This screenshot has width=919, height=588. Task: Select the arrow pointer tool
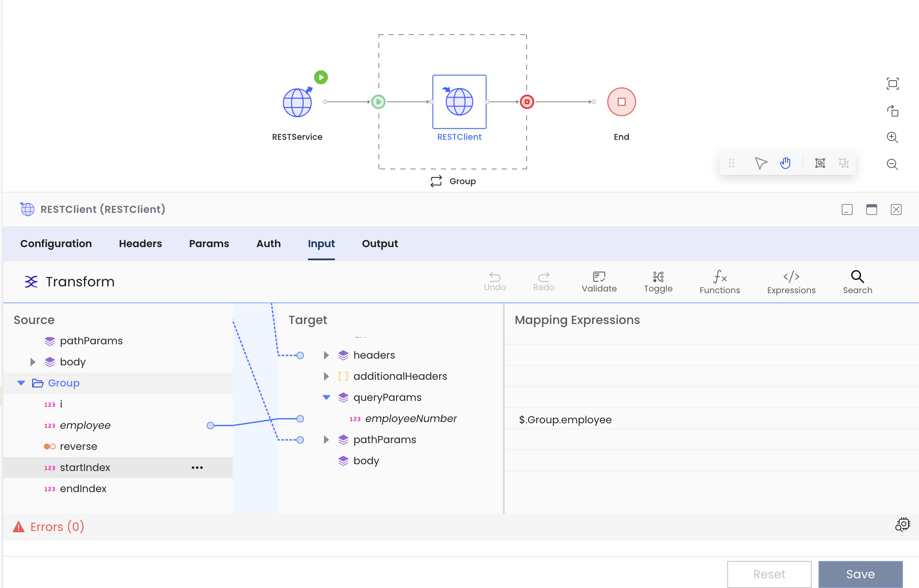[x=761, y=163]
